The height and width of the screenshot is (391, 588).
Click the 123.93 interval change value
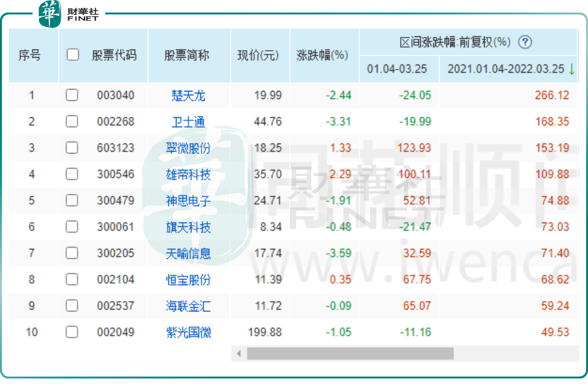click(414, 147)
